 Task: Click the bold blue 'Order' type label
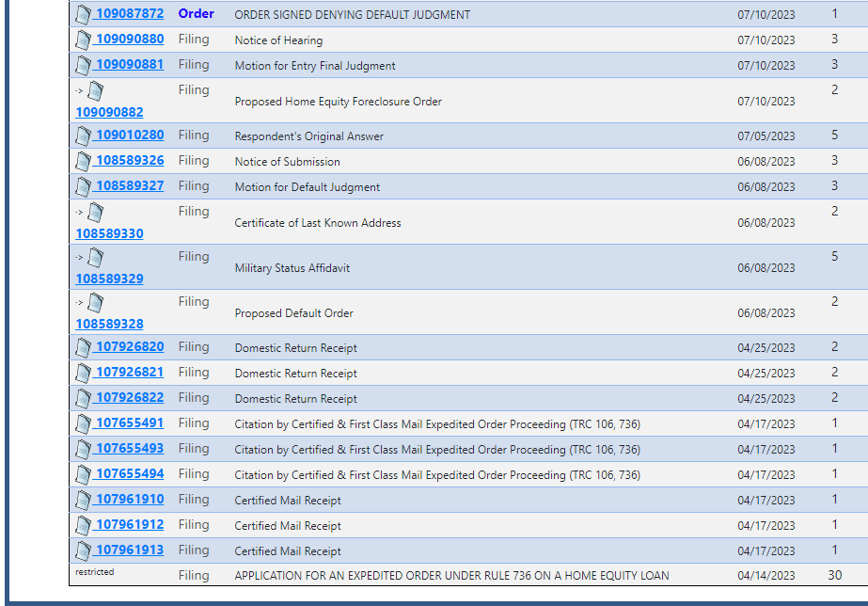[x=196, y=14]
